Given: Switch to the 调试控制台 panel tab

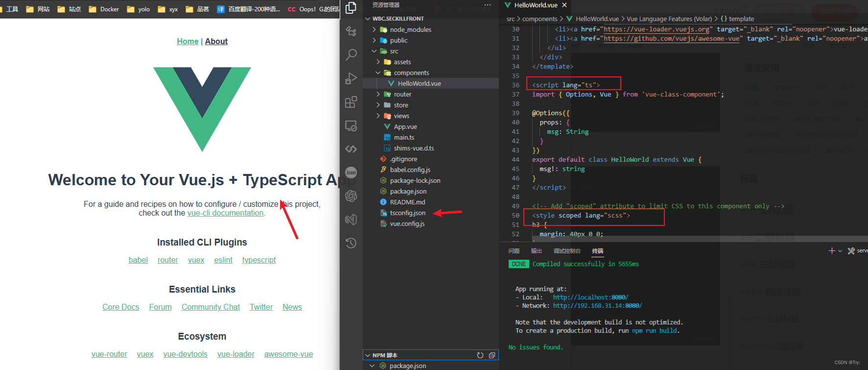Looking at the screenshot, I should [x=567, y=251].
